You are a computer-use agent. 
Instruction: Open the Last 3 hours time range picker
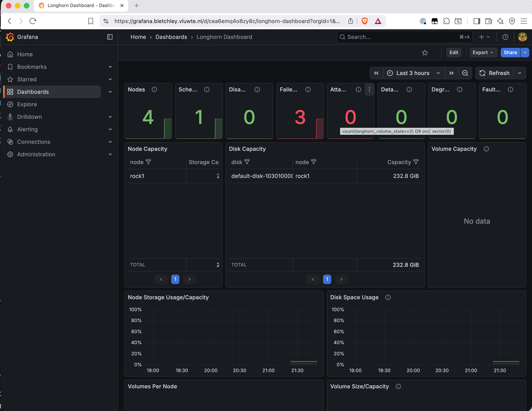[x=413, y=73]
